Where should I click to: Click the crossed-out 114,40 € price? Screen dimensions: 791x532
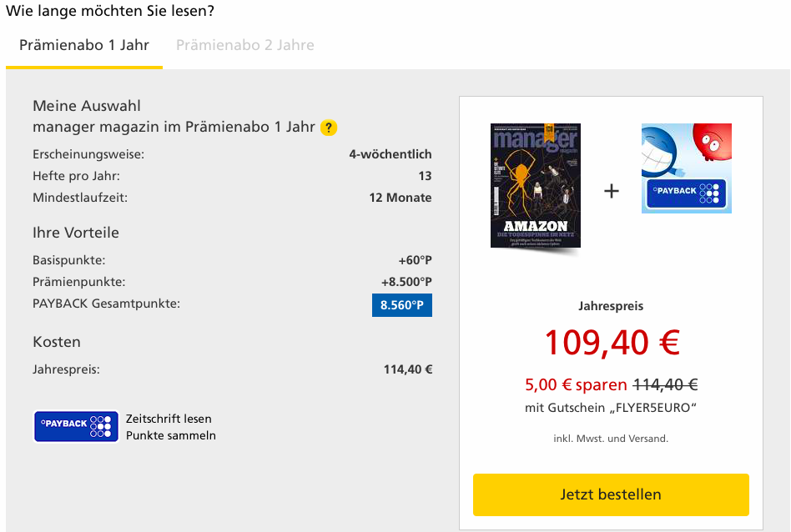tap(665, 384)
